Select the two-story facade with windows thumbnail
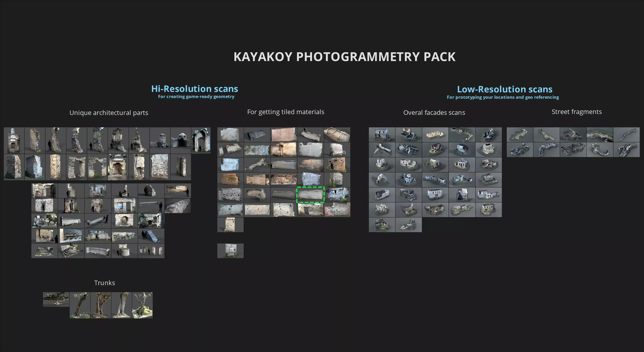This screenshot has width=644, height=352. click(435, 195)
